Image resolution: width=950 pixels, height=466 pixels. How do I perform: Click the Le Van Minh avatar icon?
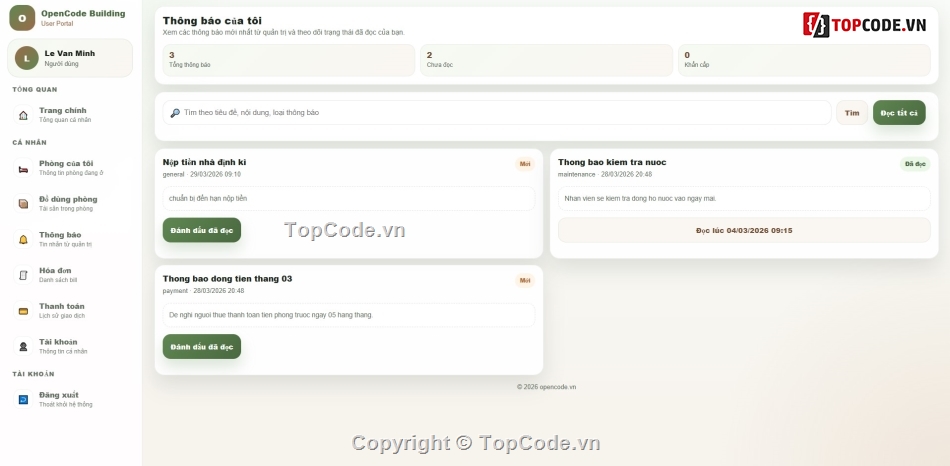[x=27, y=58]
